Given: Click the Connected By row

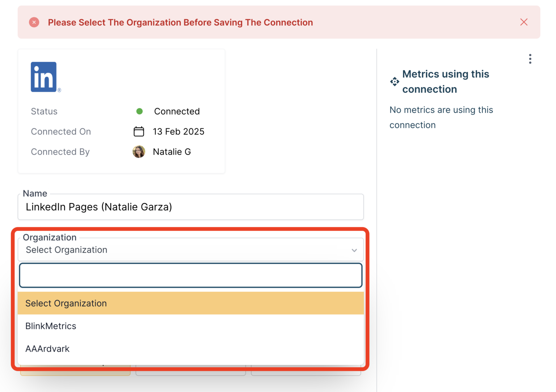Looking at the screenshot, I should coord(60,152).
